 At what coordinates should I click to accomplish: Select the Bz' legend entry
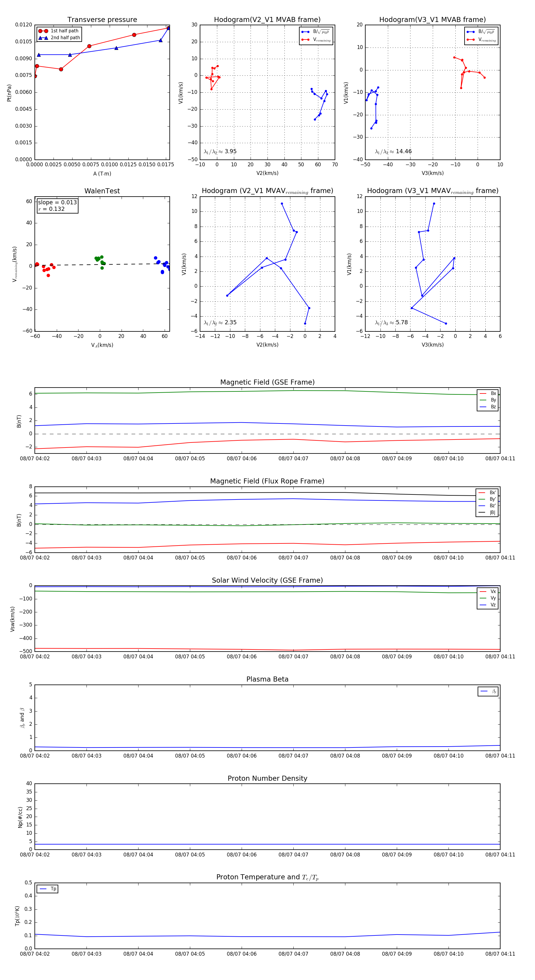tap(487, 506)
